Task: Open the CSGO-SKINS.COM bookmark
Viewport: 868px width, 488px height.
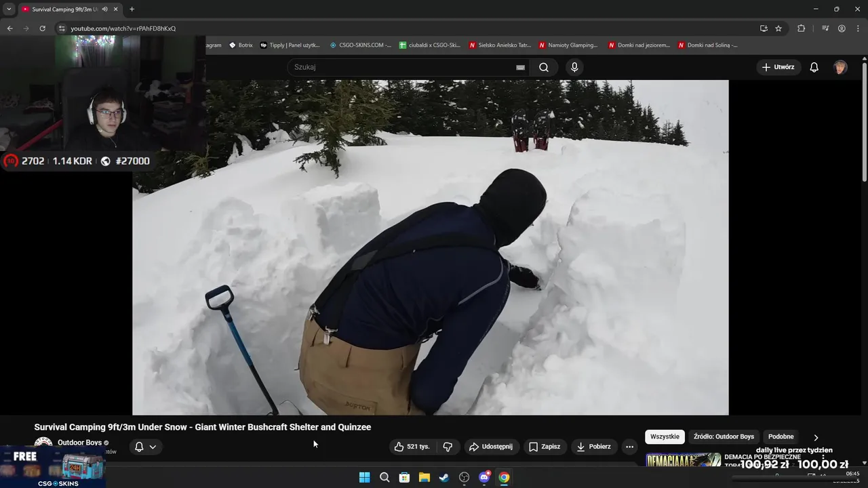Action: point(360,45)
